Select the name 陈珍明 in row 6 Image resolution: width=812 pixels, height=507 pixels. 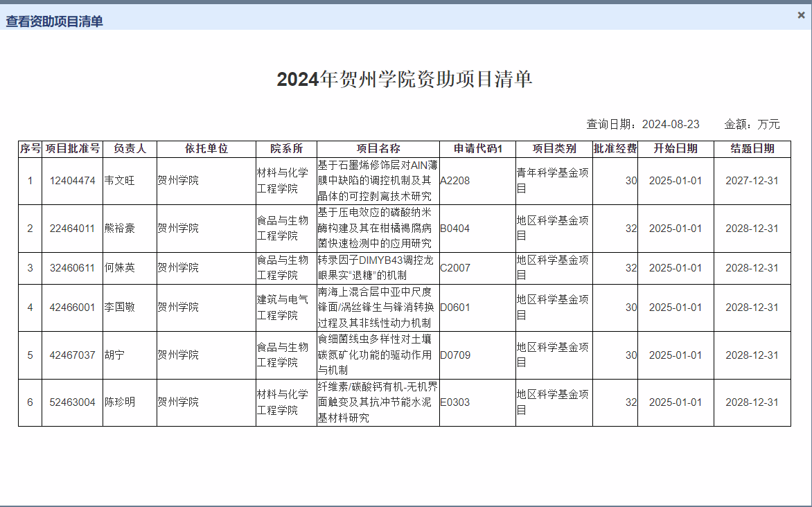tap(119, 402)
